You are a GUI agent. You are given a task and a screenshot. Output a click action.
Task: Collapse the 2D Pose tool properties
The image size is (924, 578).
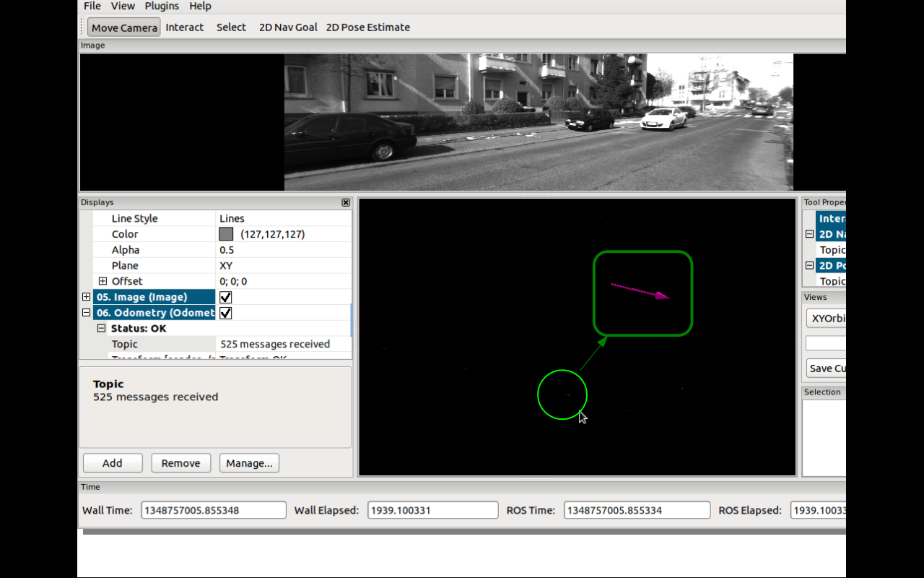[x=809, y=266]
